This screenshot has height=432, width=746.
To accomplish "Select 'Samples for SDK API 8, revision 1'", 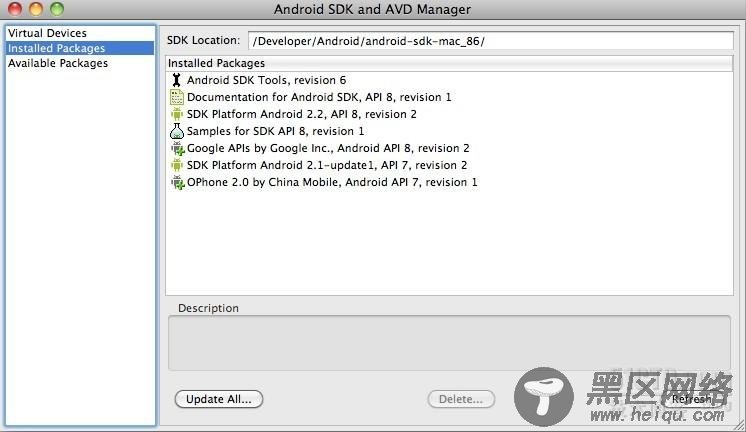I will point(449,131).
